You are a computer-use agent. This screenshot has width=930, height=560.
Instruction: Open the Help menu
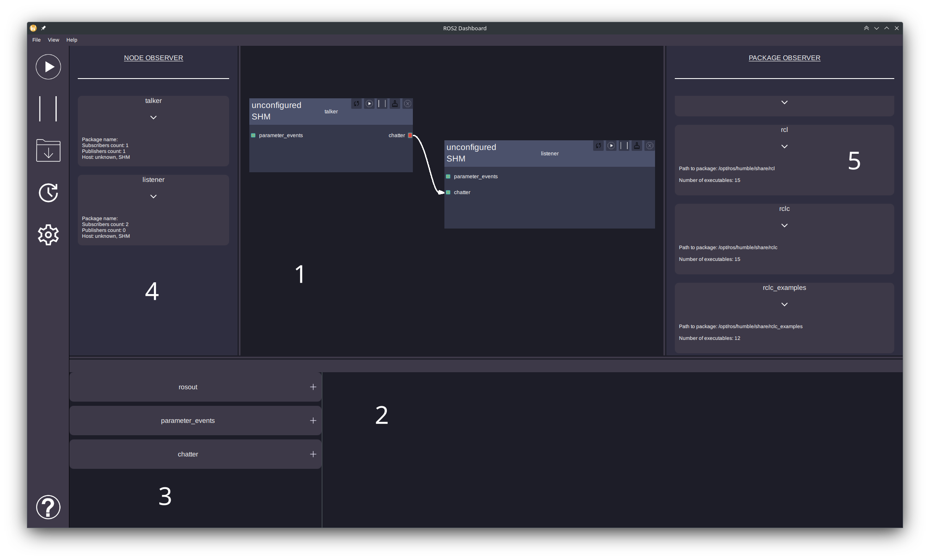(x=71, y=40)
